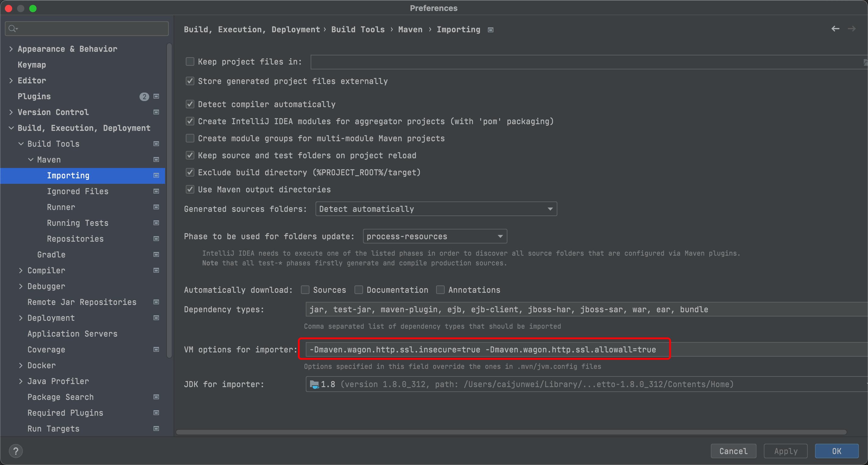Open Generated sources folders dropdown
This screenshot has height=465, width=868.
coord(436,209)
